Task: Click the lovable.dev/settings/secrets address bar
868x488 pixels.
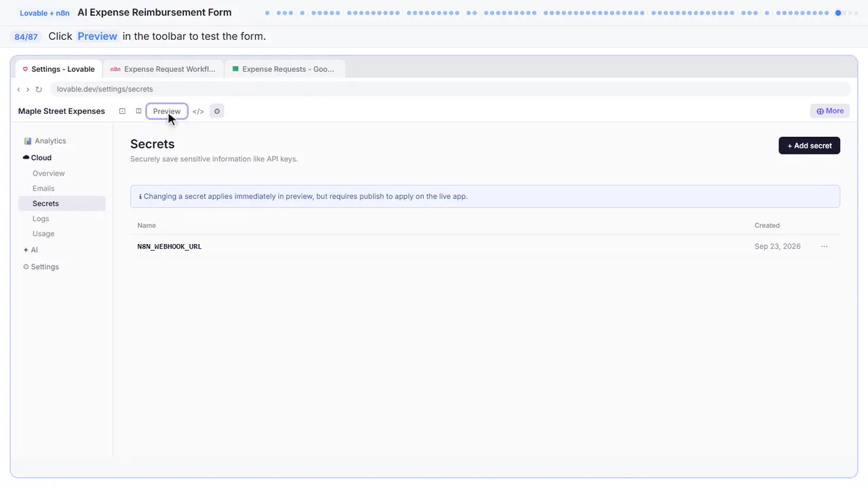Action: [x=450, y=89]
